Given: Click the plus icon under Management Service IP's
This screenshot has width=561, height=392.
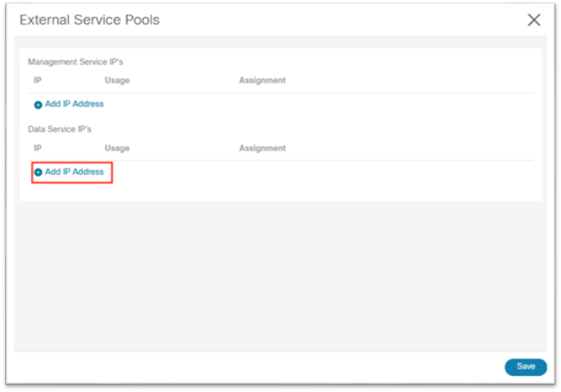Looking at the screenshot, I should click(38, 105).
